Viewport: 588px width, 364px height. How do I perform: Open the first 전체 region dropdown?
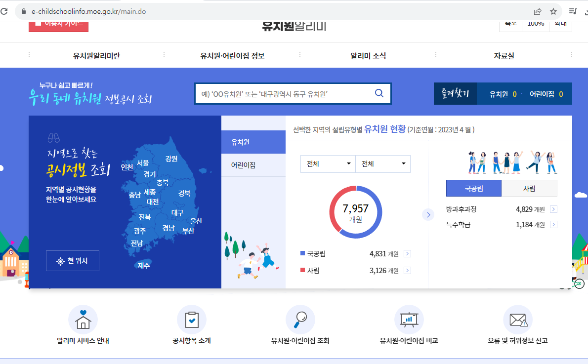point(328,163)
